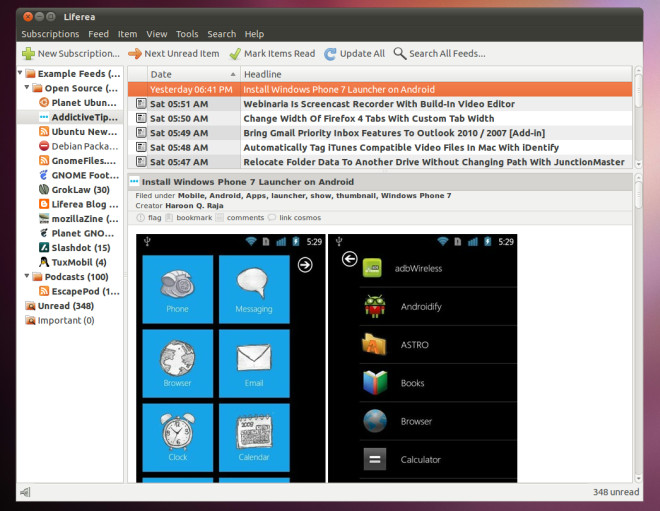Select the Webinaria Screencast Recorder headline
The width and height of the screenshot is (660, 511).
tap(379, 104)
